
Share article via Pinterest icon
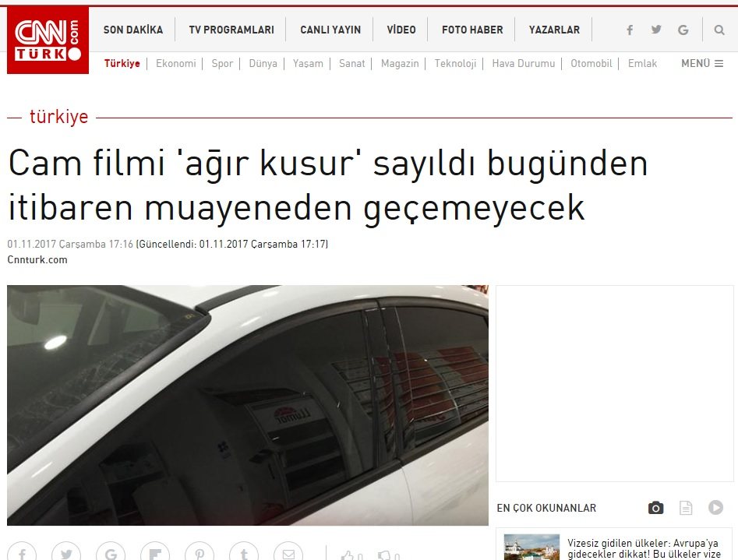coord(200,554)
